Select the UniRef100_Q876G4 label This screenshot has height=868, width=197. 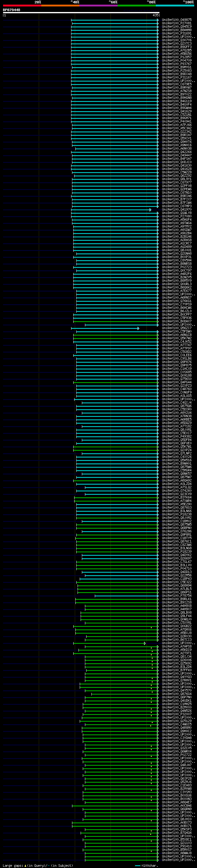(x=177, y=694)
